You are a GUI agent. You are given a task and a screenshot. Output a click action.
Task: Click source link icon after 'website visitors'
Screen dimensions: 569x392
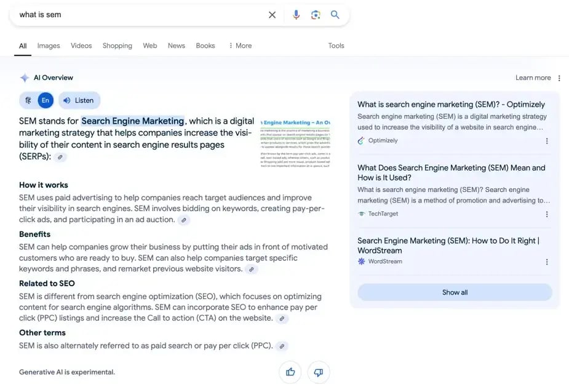click(251, 270)
